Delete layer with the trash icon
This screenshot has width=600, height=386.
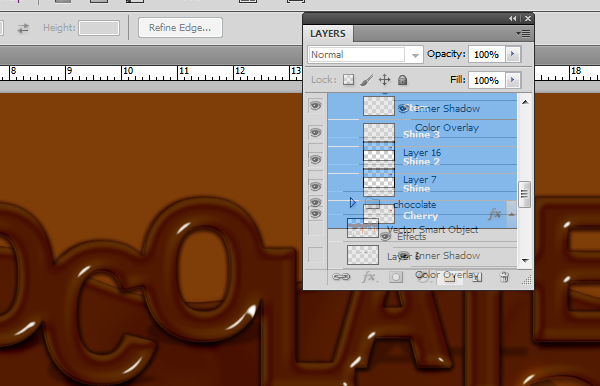point(504,277)
